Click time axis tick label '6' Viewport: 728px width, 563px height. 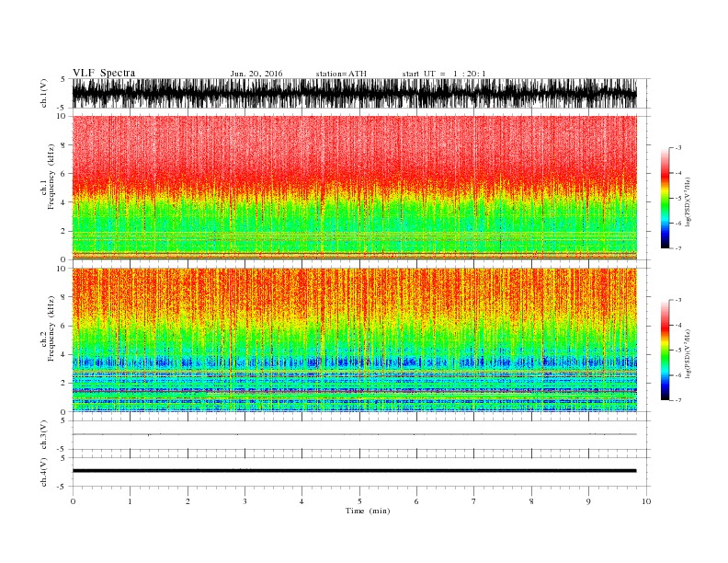click(x=416, y=501)
